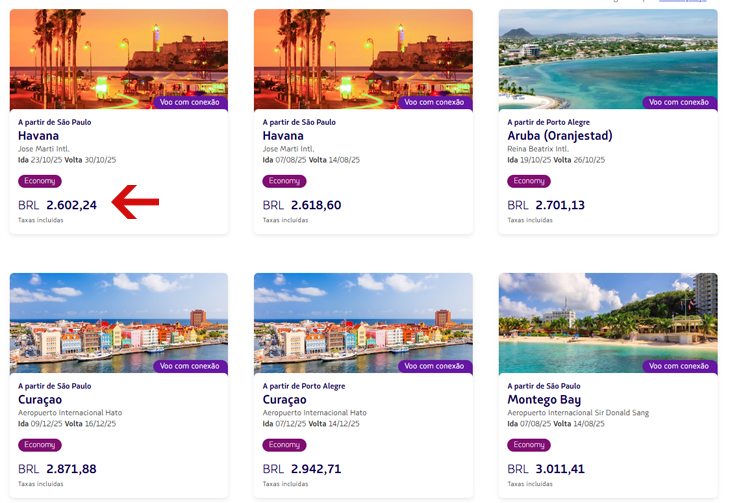The height and width of the screenshot is (503, 730).
Task: Open Curaçao photo from Porto Alegre card
Action: tap(363, 323)
